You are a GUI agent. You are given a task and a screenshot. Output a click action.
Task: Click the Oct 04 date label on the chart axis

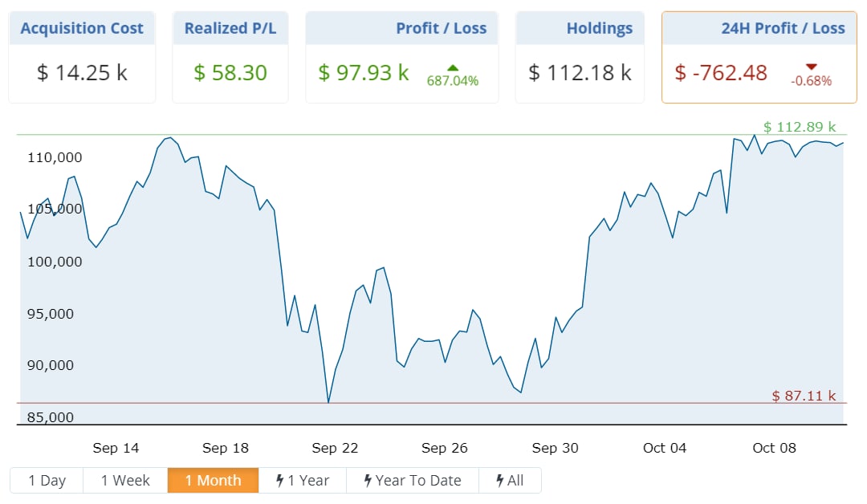coord(665,448)
